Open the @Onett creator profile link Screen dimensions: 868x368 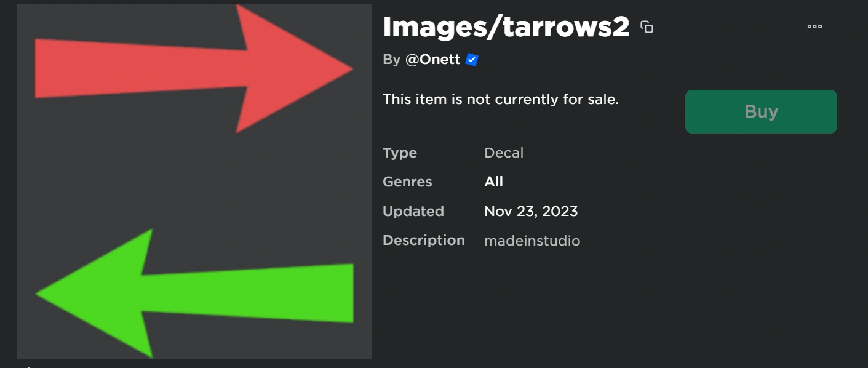432,60
